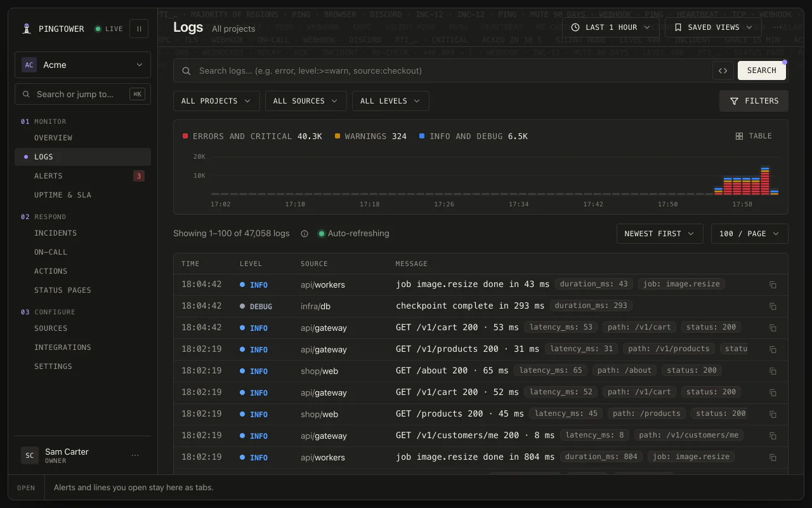Change Newest First sort order
Screen dimensions: 812x508
click(660, 234)
